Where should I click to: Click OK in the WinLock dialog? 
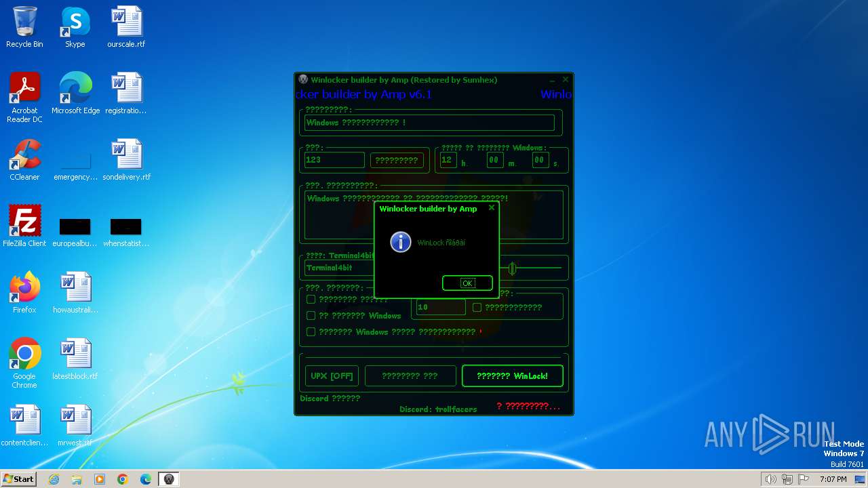467,283
